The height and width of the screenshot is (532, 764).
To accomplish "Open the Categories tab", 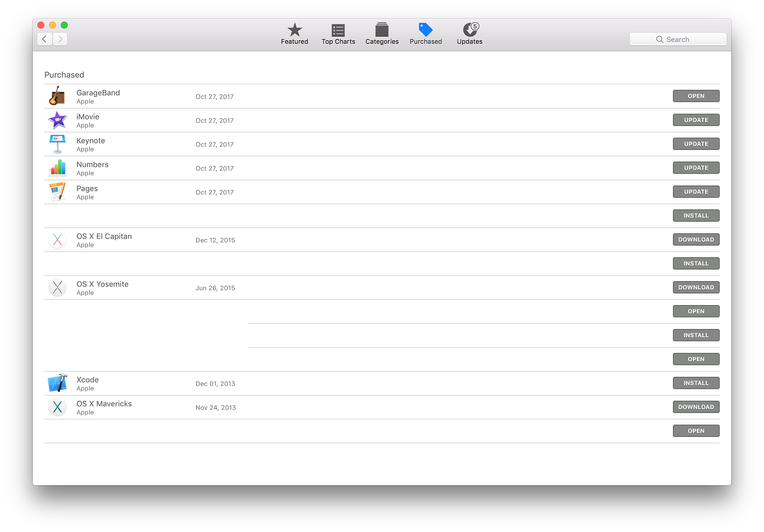I will pos(382,34).
